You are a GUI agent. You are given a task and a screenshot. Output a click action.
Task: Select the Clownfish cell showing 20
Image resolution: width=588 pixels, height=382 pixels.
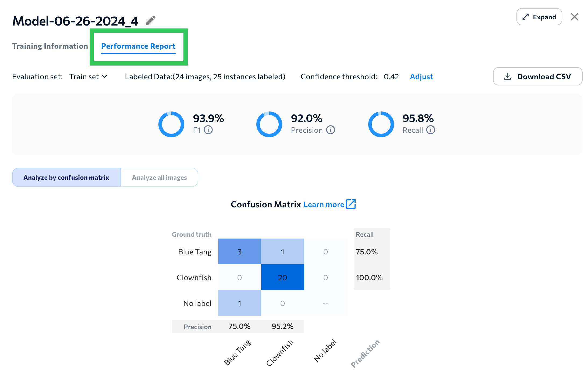(x=282, y=278)
